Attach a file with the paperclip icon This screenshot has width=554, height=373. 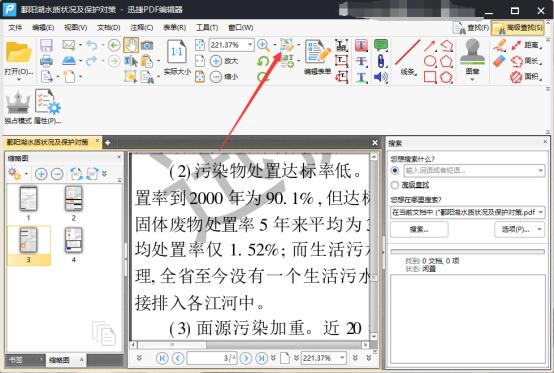tap(381, 61)
